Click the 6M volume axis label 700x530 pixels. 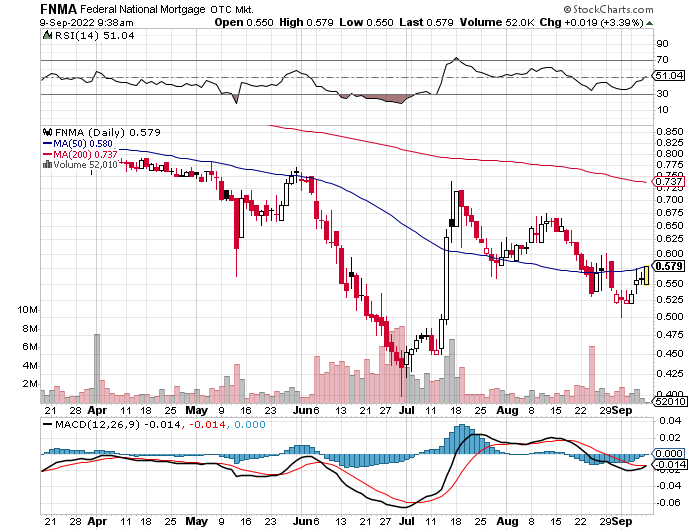point(29,347)
